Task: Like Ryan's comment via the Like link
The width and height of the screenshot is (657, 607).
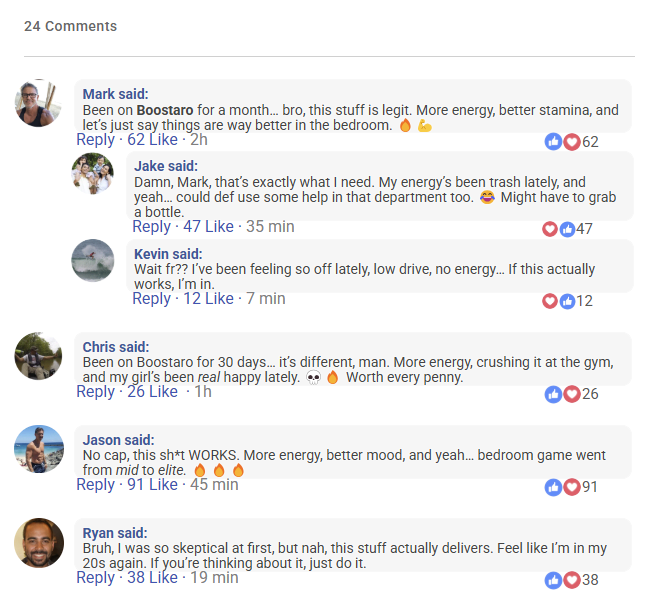Action: pyautogui.click(x=163, y=578)
